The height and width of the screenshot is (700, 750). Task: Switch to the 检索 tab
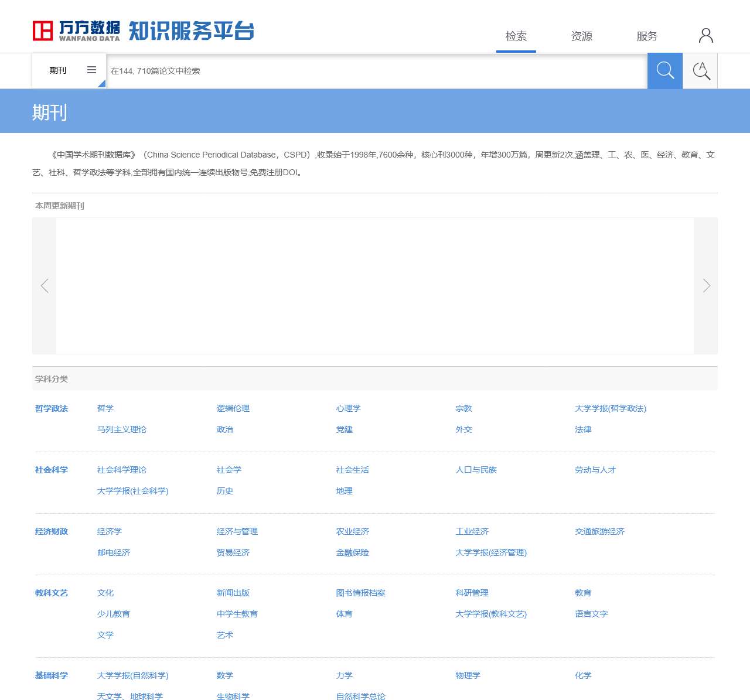pos(516,36)
